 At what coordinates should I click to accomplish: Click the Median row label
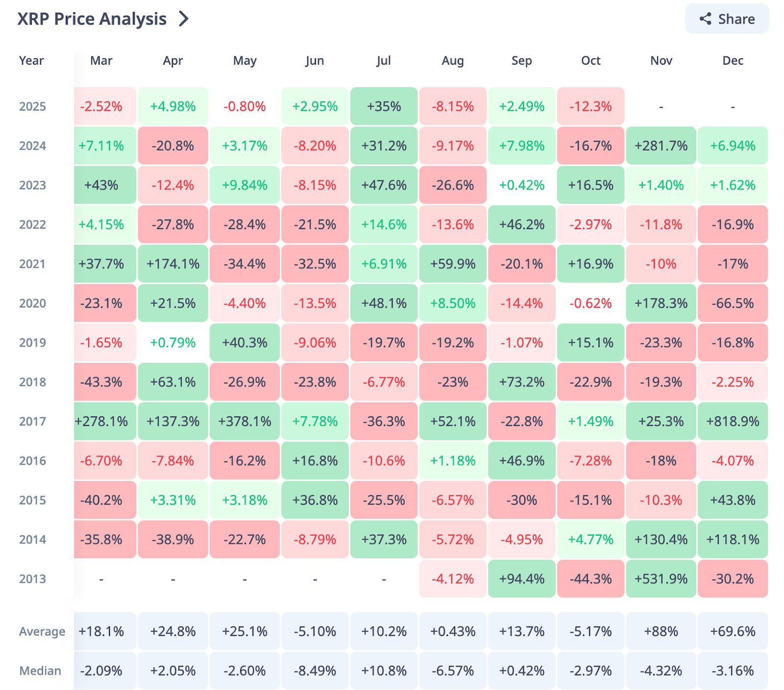point(40,671)
